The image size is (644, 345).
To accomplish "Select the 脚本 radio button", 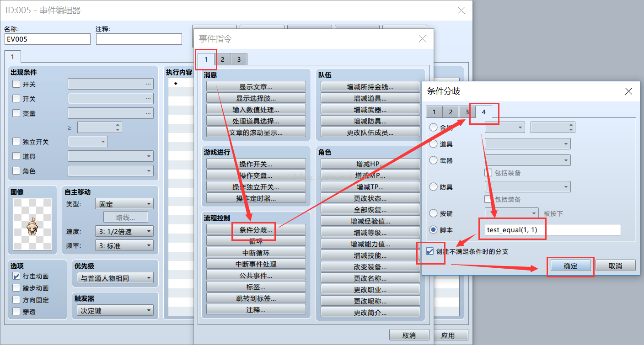I will 433,229.
